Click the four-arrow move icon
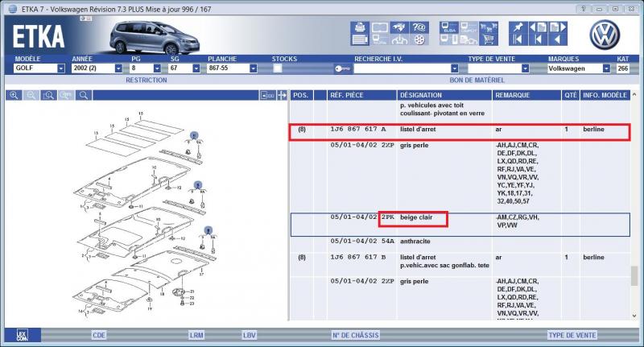The image size is (644, 347). pyautogui.click(x=283, y=95)
